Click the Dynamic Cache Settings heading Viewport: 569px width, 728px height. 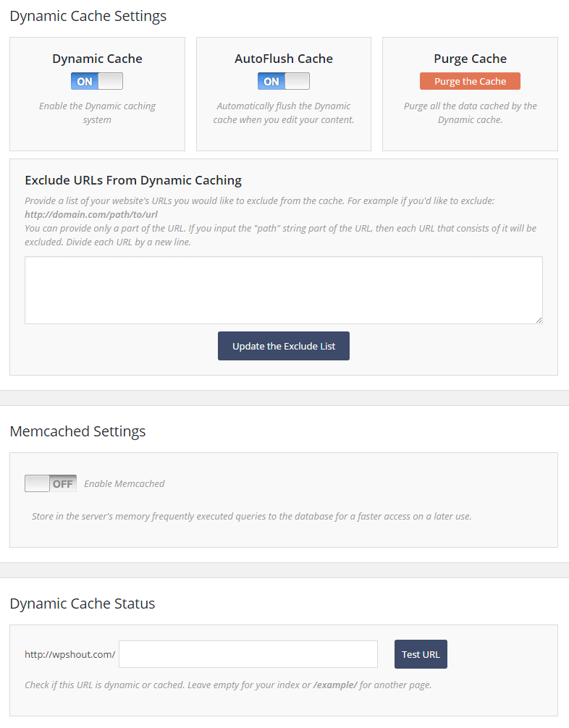(88, 16)
